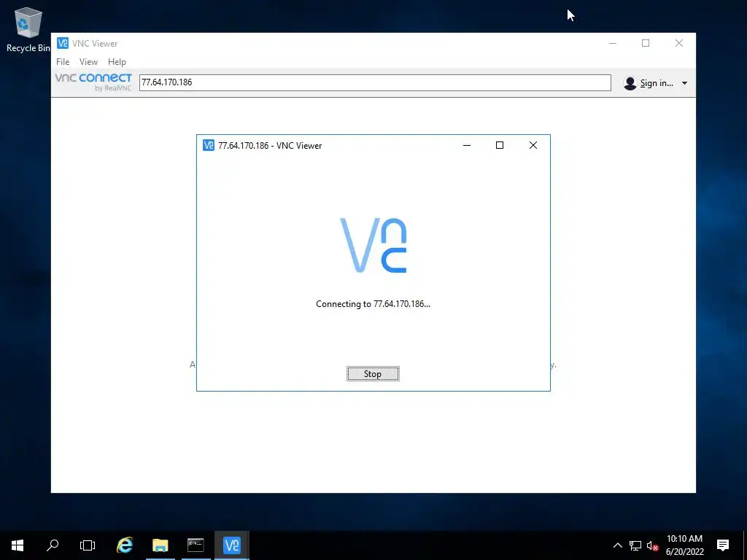The width and height of the screenshot is (747, 560).
Task: Click the Connecting to 77.64.170.186 status text
Action: [373, 304]
